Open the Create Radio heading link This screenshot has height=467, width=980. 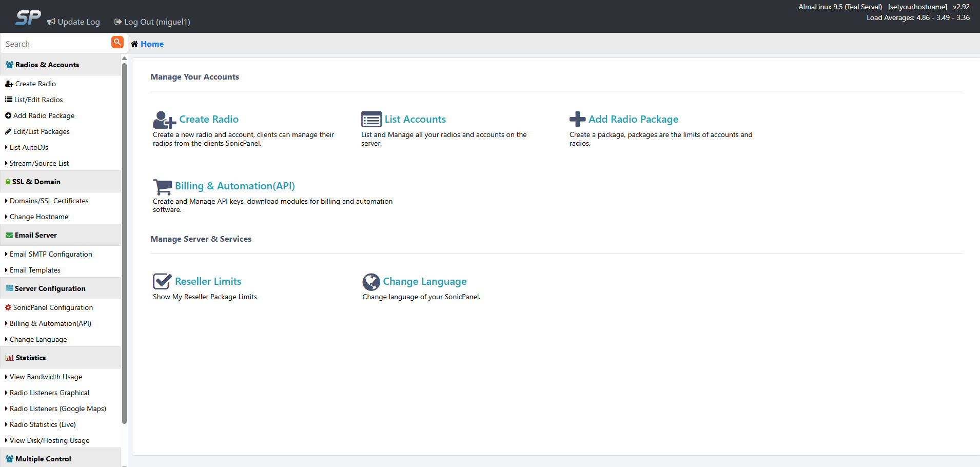pos(209,119)
